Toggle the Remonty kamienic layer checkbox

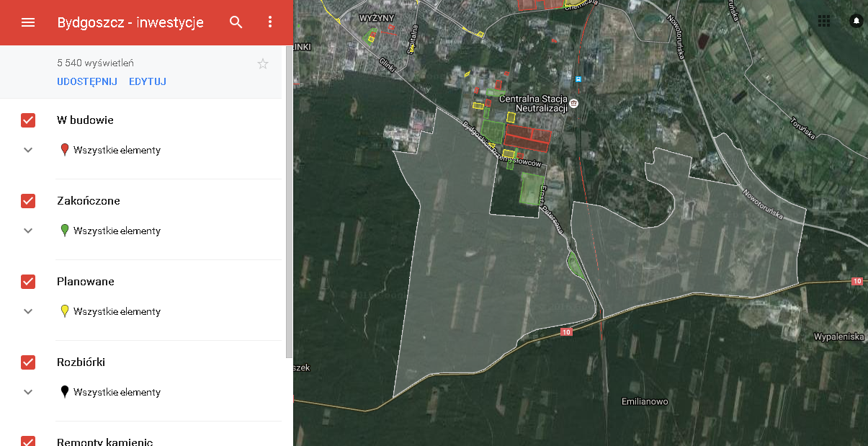(28, 441)
